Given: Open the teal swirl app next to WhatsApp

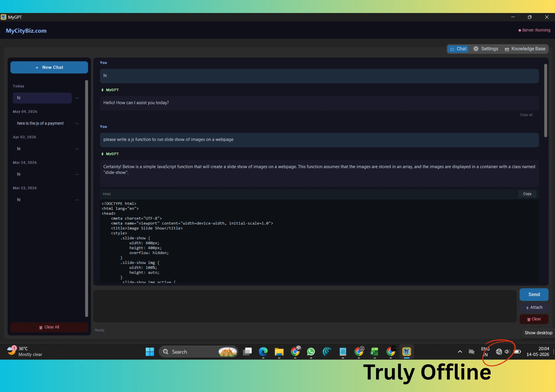Looking at the screenshot, I should (327, 352).
